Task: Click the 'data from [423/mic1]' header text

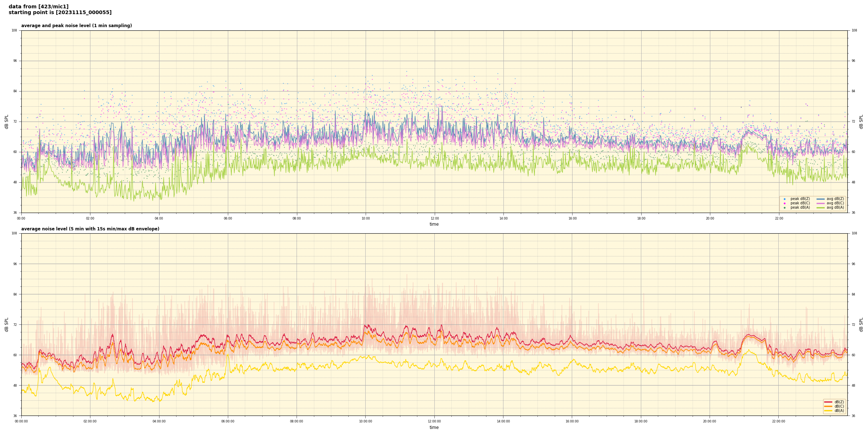Action: (x=38, y=7)
